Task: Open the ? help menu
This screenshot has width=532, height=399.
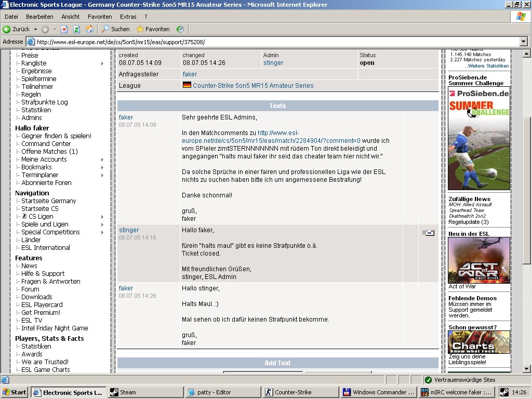Action: point(146,17)
